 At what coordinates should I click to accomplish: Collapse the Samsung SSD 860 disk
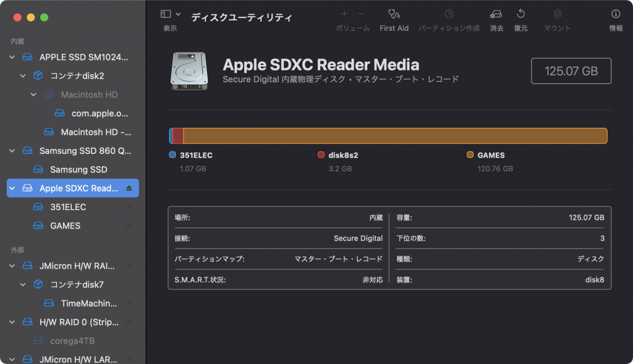click(12, 151)
